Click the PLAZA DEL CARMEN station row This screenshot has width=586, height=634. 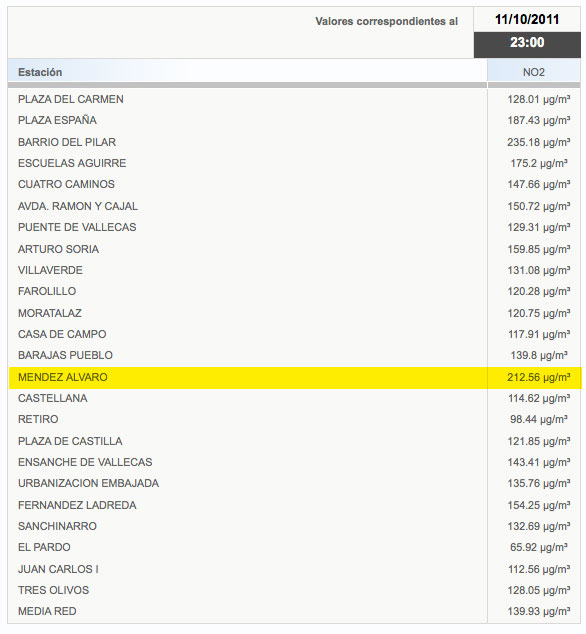point(294,99)
